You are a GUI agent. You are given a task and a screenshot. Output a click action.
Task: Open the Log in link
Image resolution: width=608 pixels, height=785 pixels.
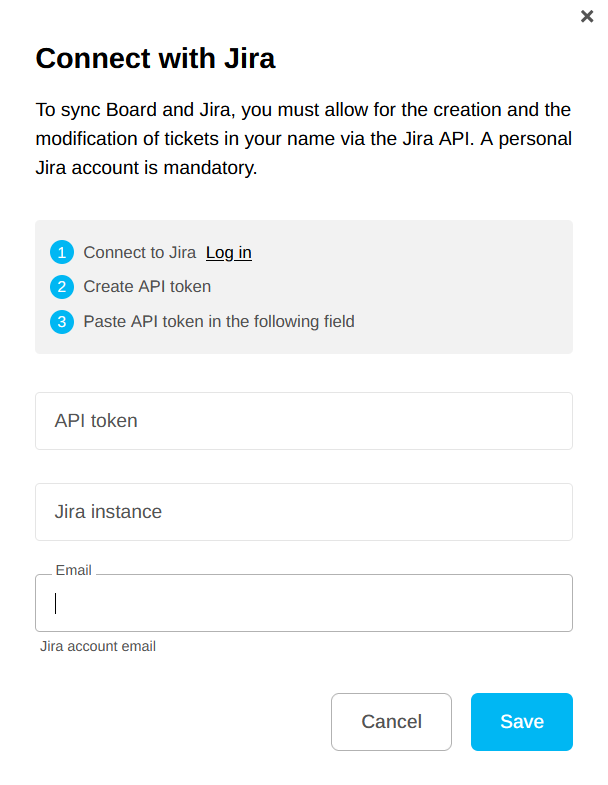pyautogui.click(x=229, y=253)
